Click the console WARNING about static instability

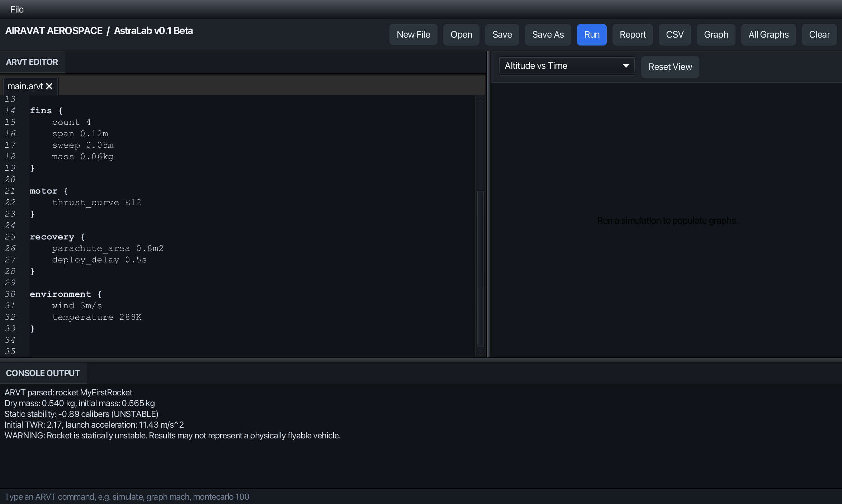point(172,436)
